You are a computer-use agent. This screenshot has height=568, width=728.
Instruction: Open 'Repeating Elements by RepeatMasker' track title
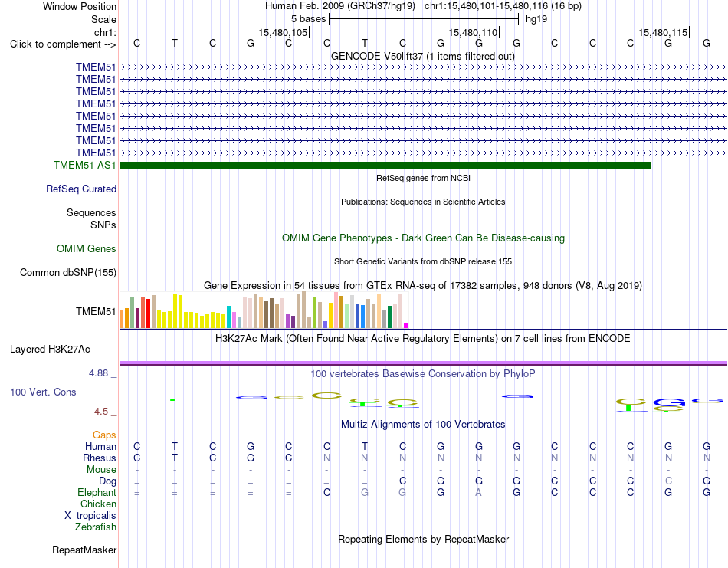(423, 539)
